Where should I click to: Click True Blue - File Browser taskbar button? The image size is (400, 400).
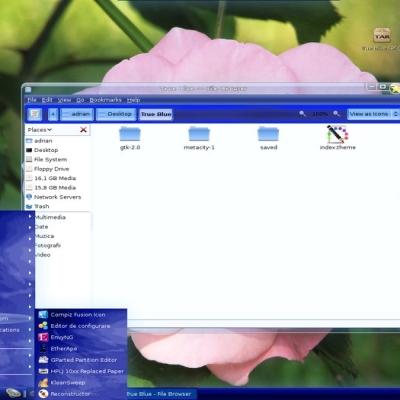[x=161, y=394]
